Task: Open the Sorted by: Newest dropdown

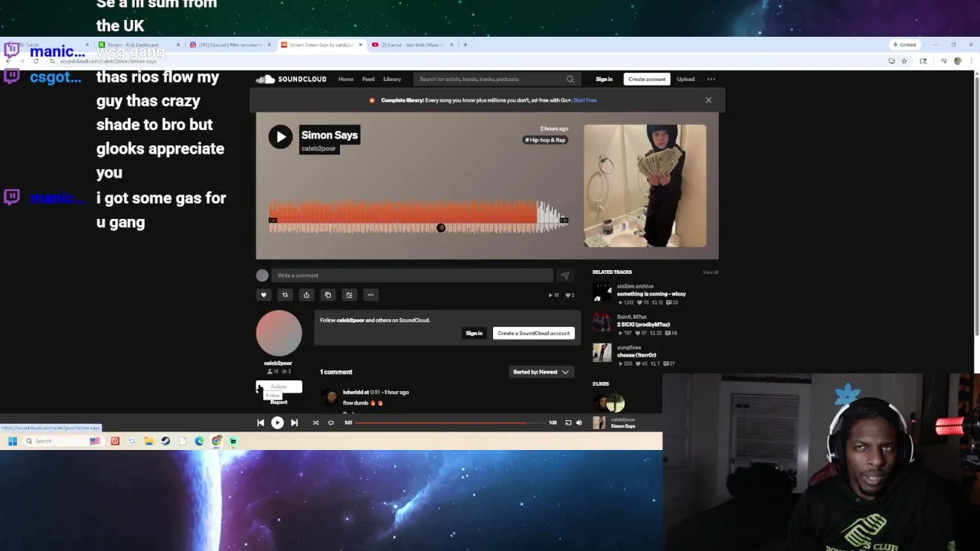Action: click(541, 372)
